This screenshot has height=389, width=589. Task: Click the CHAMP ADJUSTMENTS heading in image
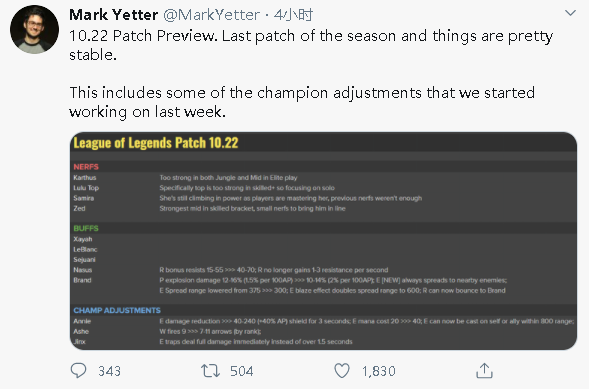pyautogui.click(x=117, y=311)
